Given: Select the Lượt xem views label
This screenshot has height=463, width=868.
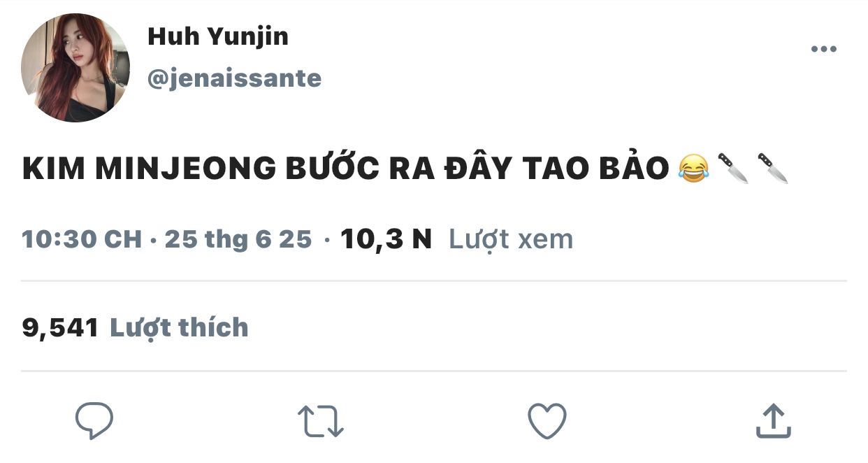Looking at the screenshot, I should pyautogui.click(x=510, y=240).
